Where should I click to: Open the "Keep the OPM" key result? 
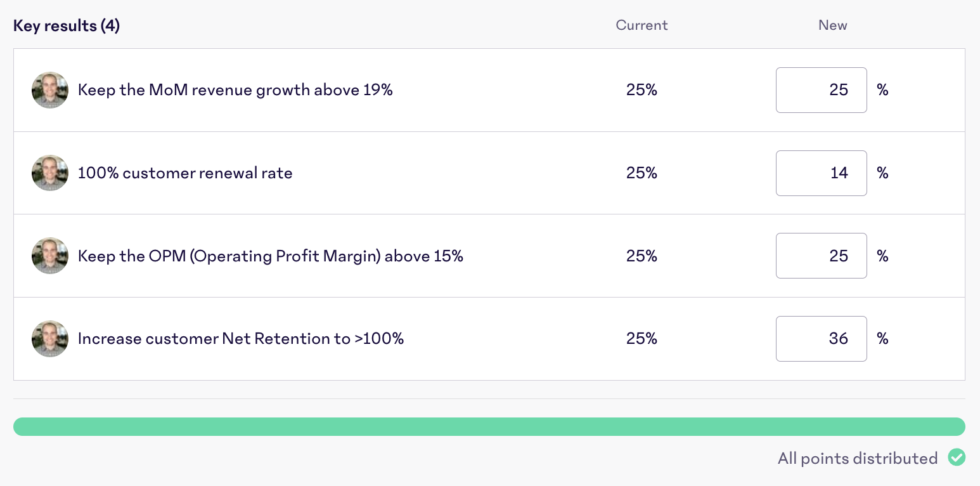pyautogui.click(x=270, y=256)
